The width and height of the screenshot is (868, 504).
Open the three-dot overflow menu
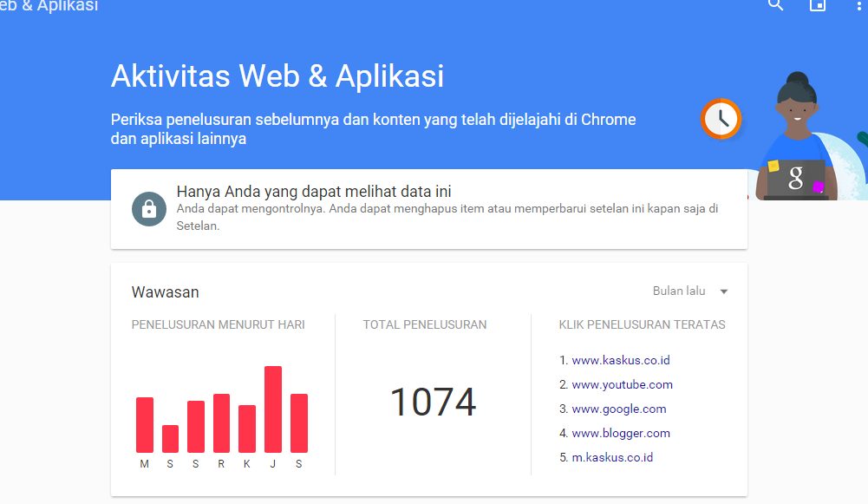coord(859,5)
